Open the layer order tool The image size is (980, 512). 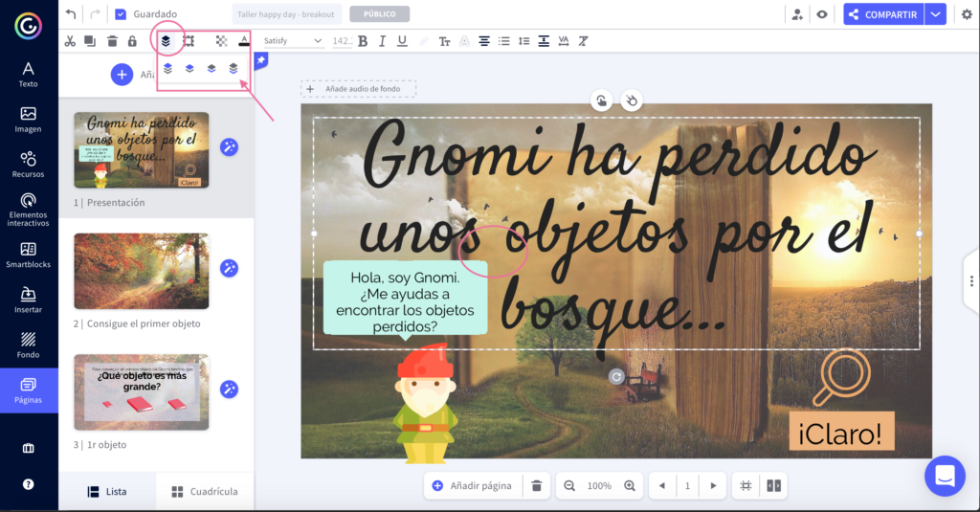[x=166, y=41]
